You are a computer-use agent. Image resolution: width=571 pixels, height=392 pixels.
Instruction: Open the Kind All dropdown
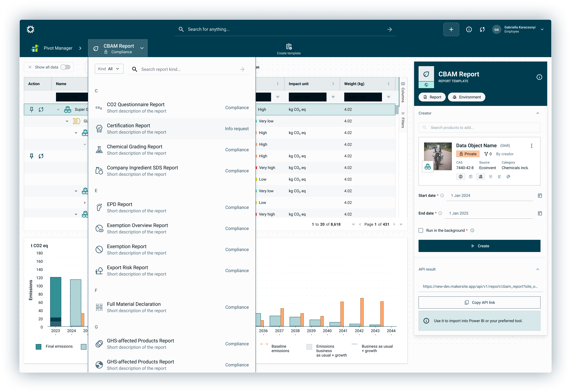click(109, 69)
